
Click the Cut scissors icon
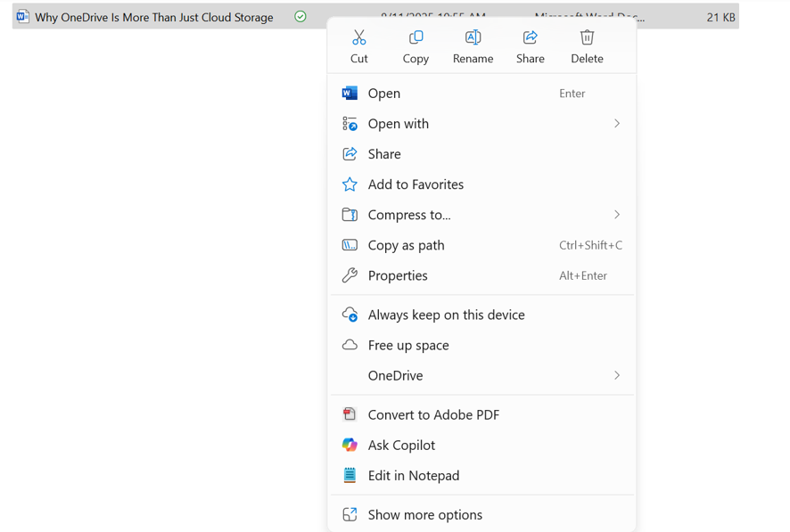(358, 37)
